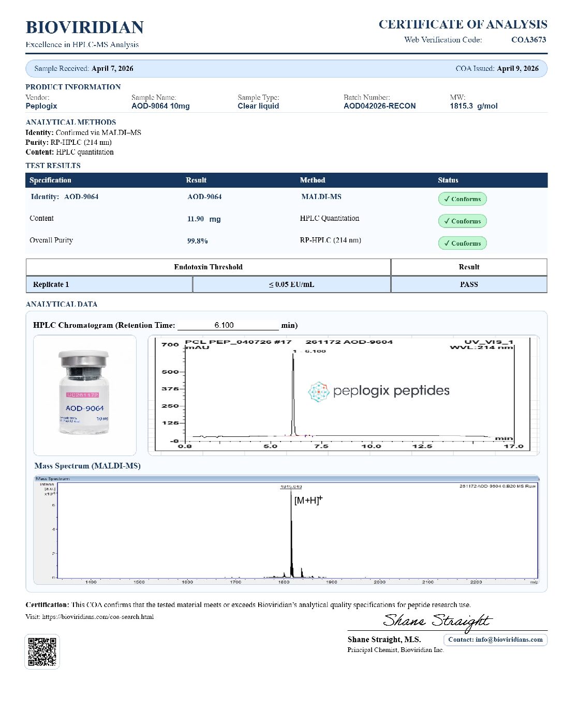Click the AOD-9064 vial product photo

[85, 395]
